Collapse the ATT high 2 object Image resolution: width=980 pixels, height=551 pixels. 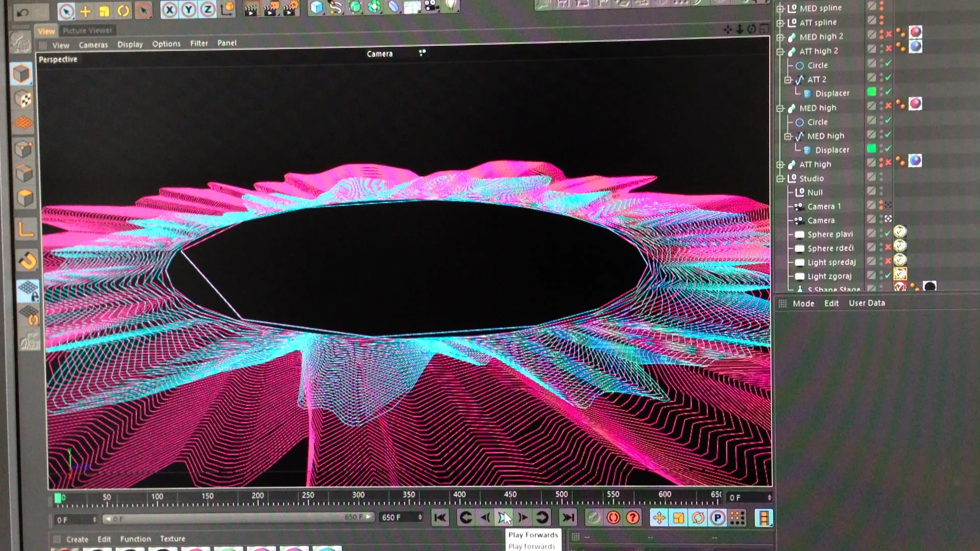780,52
